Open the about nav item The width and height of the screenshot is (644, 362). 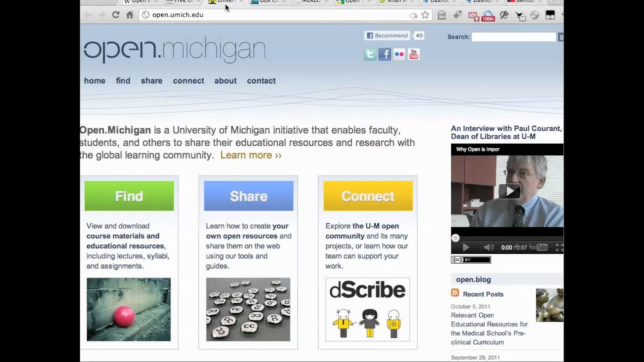[x=225, y=80]
